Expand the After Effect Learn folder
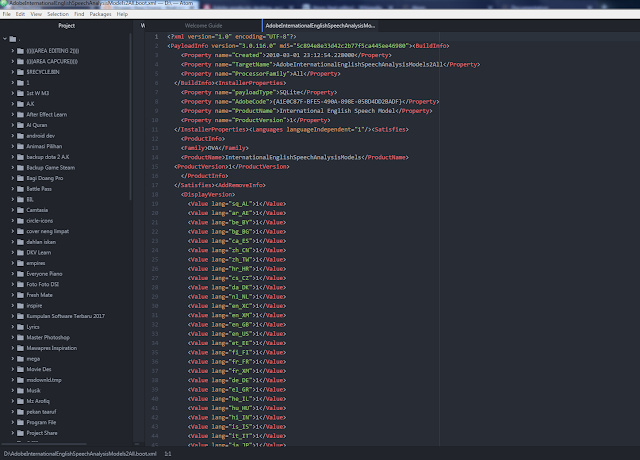640x460 pixels. click(x=13, y=115)
